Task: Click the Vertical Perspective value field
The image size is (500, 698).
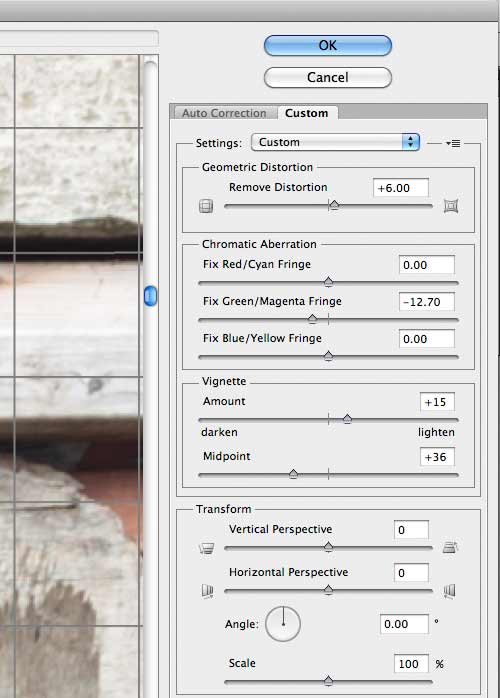Action: (411, 530)
